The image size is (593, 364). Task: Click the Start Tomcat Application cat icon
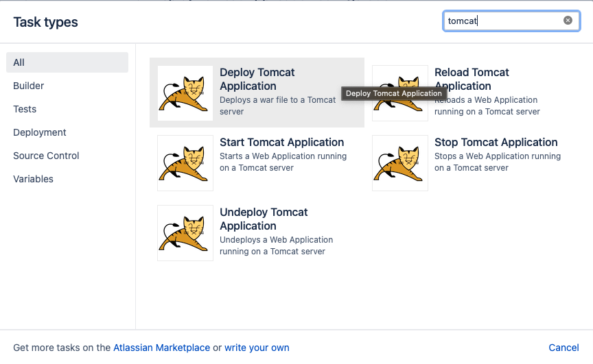pos(185,163)
